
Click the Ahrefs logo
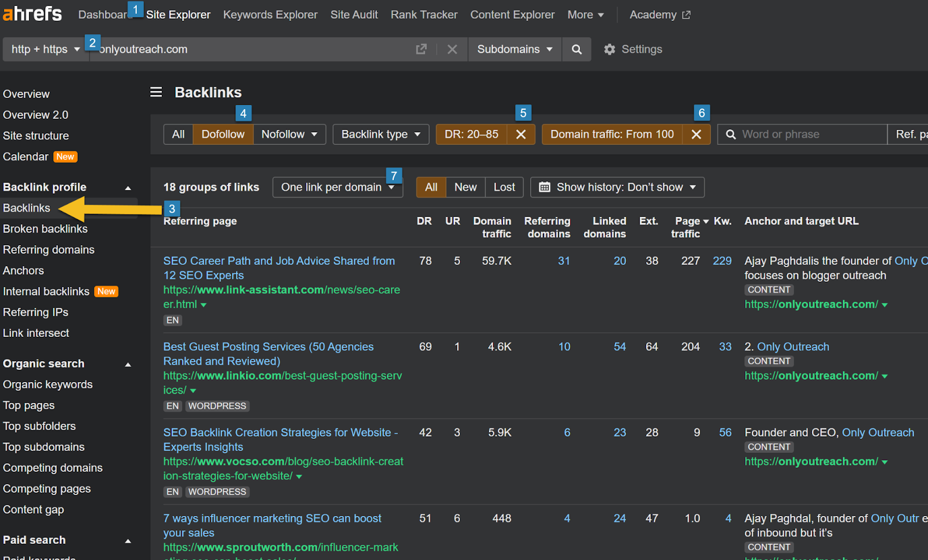pyautogui.click(x=32, y=13)
